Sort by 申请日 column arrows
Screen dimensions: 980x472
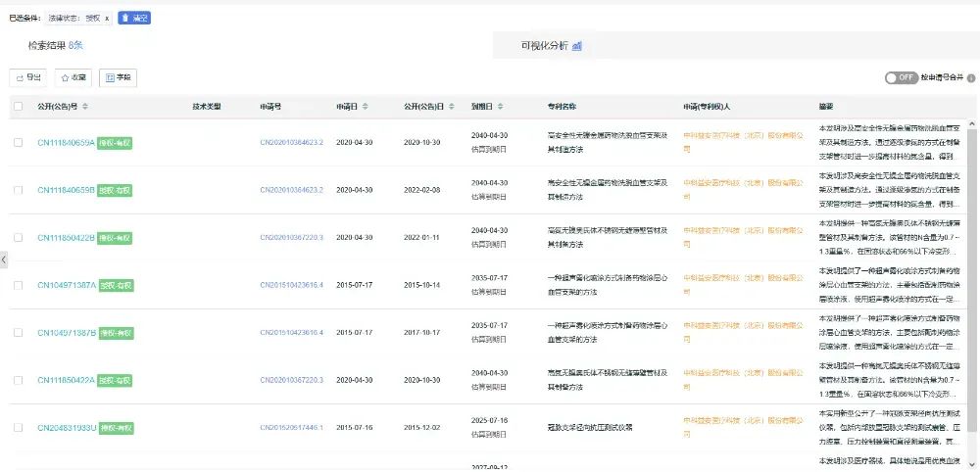tap(367, 106)
